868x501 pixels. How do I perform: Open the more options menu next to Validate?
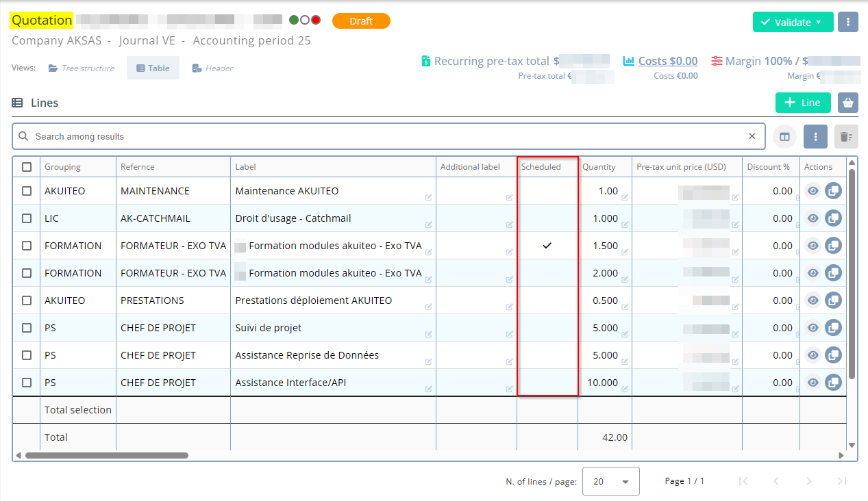[848, 22]
